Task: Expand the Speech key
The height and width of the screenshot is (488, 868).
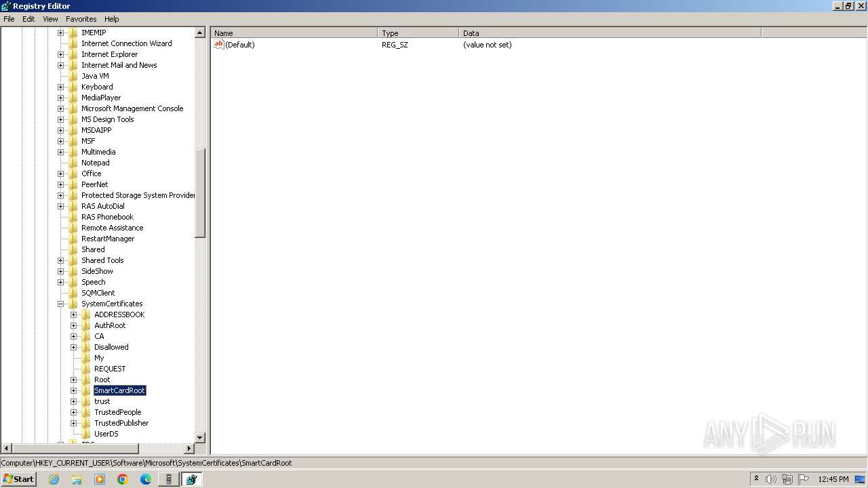Action: click(60, 282)
